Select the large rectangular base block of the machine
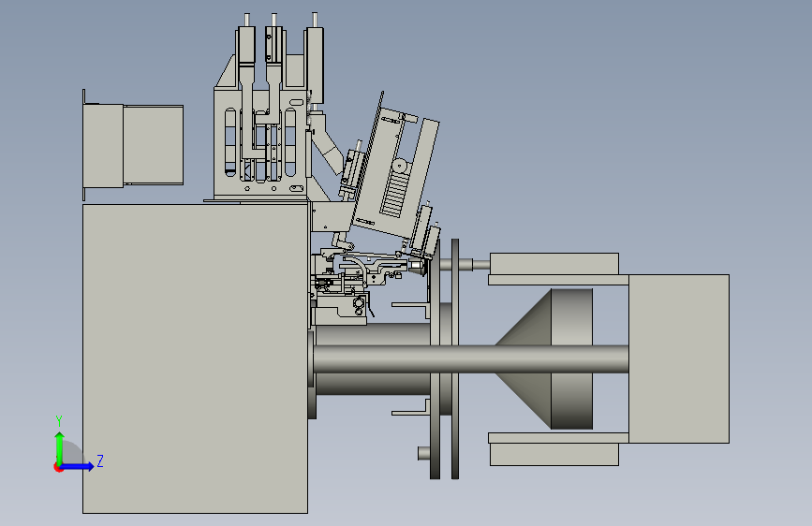 tap(195, 358)
